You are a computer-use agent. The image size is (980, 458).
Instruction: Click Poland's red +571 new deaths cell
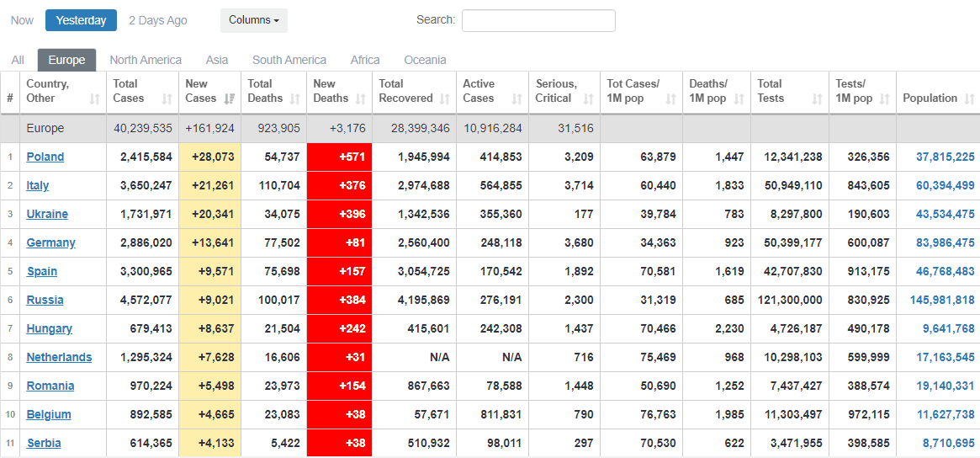coord(339,157)
